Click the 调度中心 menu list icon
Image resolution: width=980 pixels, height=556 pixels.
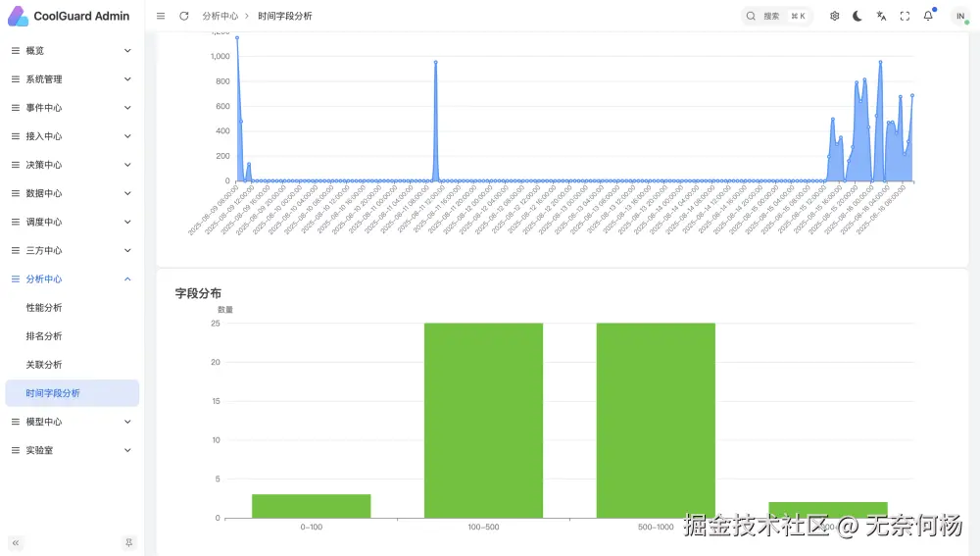16,222
